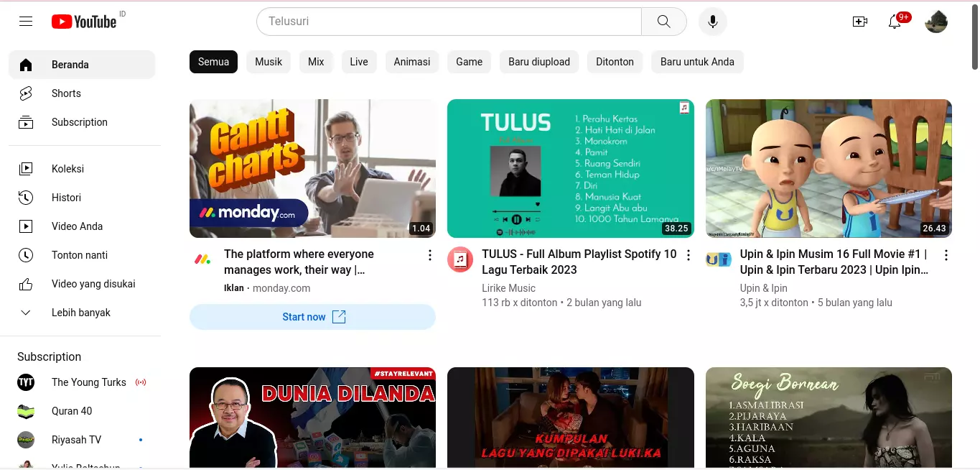This screenshot has width=980, height=470.
Task: Open the Kumpulan Lagu video thumbnail
Action: click(x=571, y=418)
